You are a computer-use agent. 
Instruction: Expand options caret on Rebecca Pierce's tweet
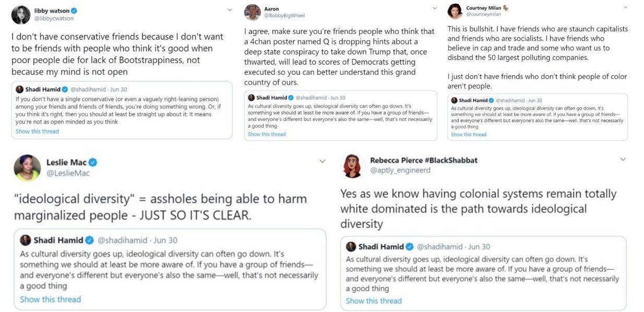coord(623,159)
